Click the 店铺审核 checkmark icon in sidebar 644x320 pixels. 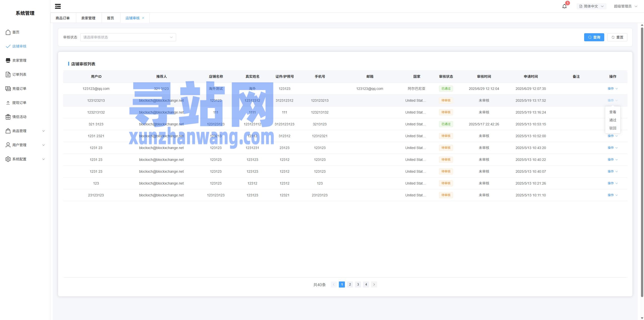coord(8,46)
